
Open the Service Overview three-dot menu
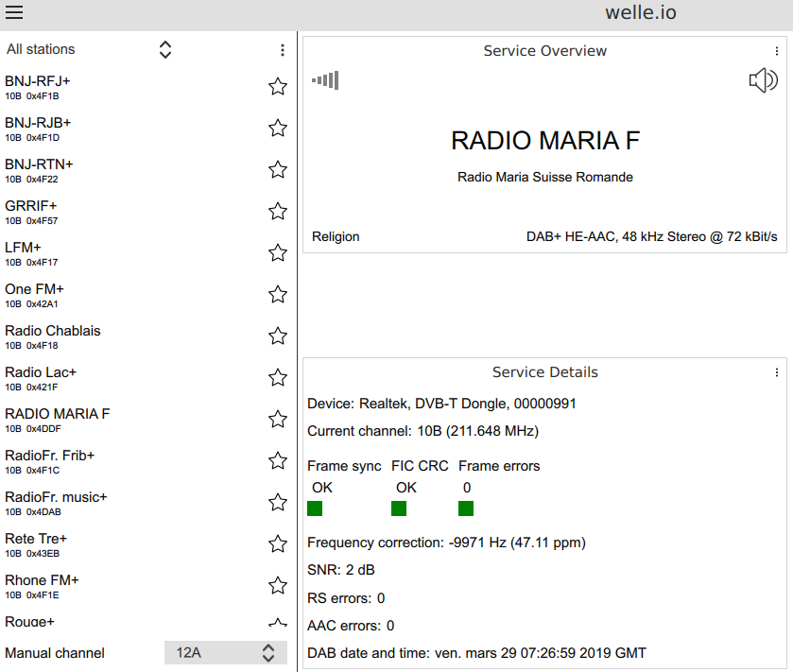click(x=776, y=51)
